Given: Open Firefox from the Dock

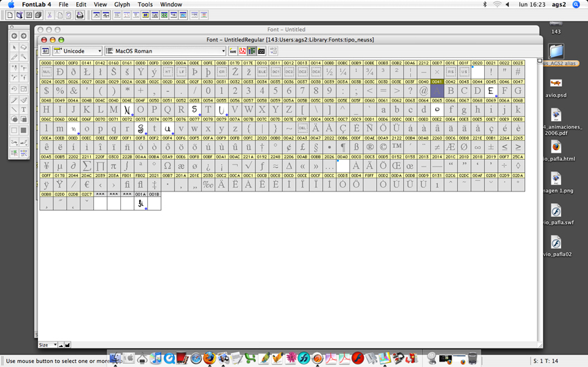Looking at the screenshot, I should (210, 359).
